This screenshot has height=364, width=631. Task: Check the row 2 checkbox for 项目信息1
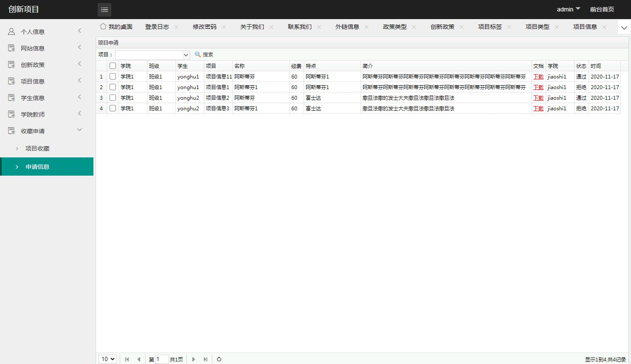pos(113,87)
